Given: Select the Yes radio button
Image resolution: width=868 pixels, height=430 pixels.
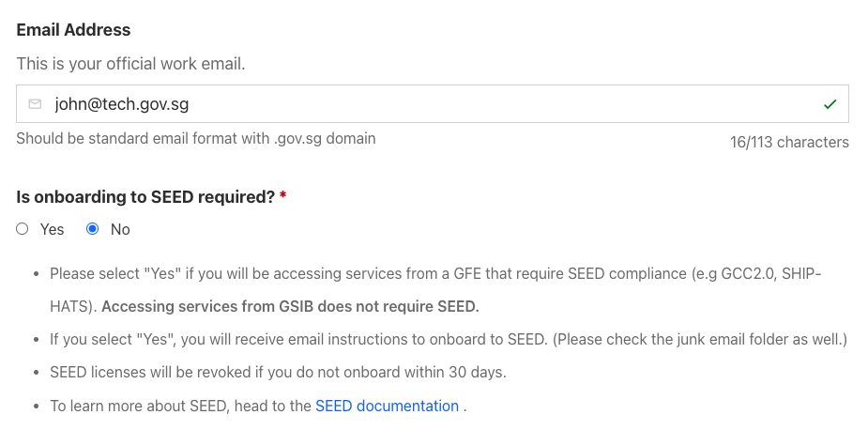Looking at the screenshot, I should (23, 229).
